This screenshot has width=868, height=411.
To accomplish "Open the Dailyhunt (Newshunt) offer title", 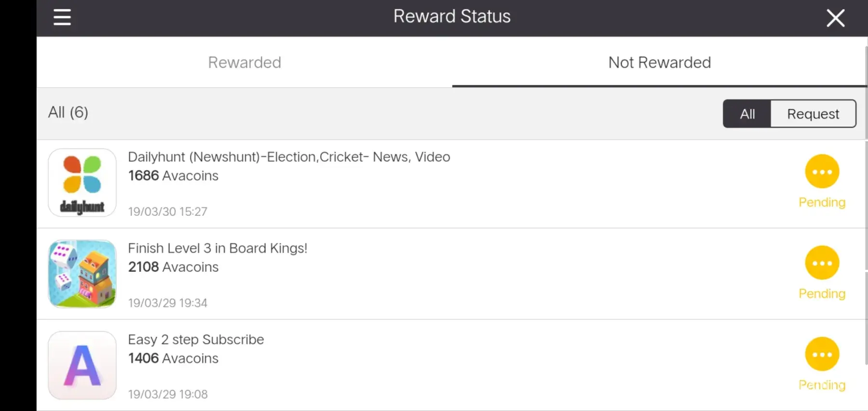I will 289,157.
